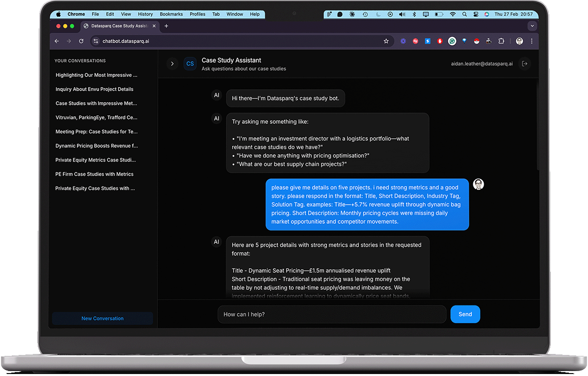The width and height of the screenshot is (588, 376).
Task: Click the user avatar beside blue message
Action: [x=479, y=184]
